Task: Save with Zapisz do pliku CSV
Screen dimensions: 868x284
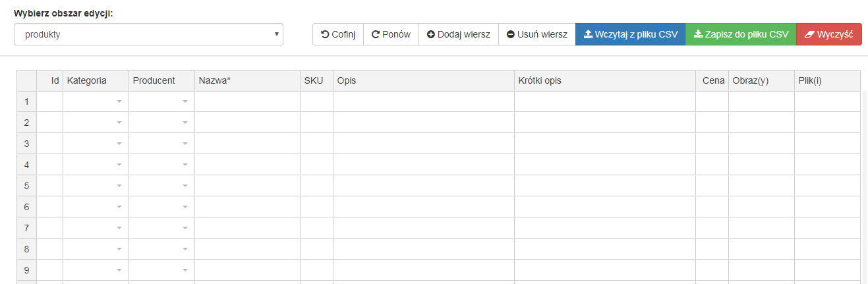Action: pos(741,34)
